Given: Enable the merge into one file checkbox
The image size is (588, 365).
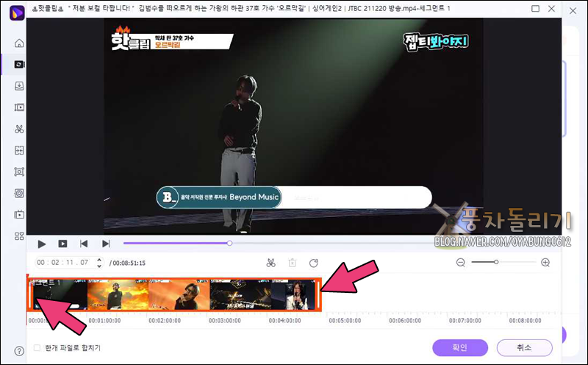Looking at the screenshot, I should 37,348.
